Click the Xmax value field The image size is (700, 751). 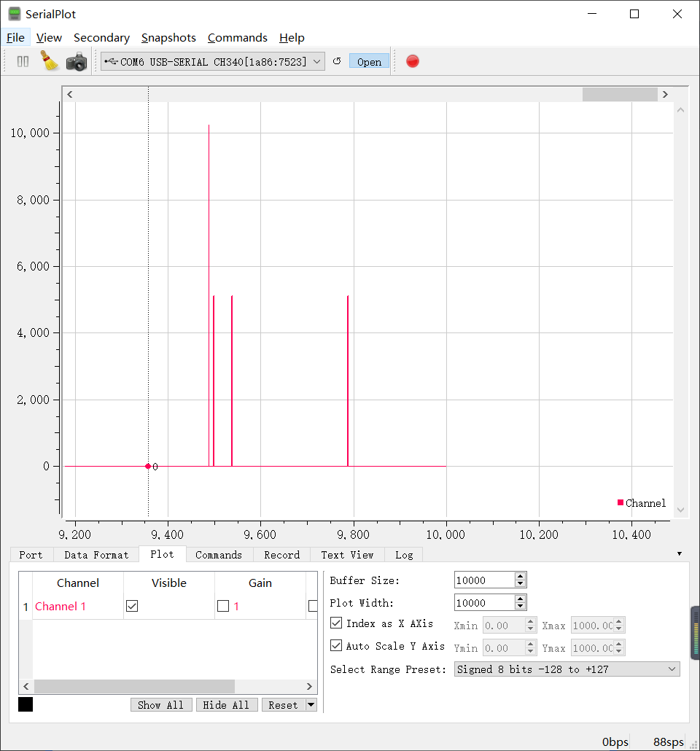pyautogui.click(x=593, y=625)
